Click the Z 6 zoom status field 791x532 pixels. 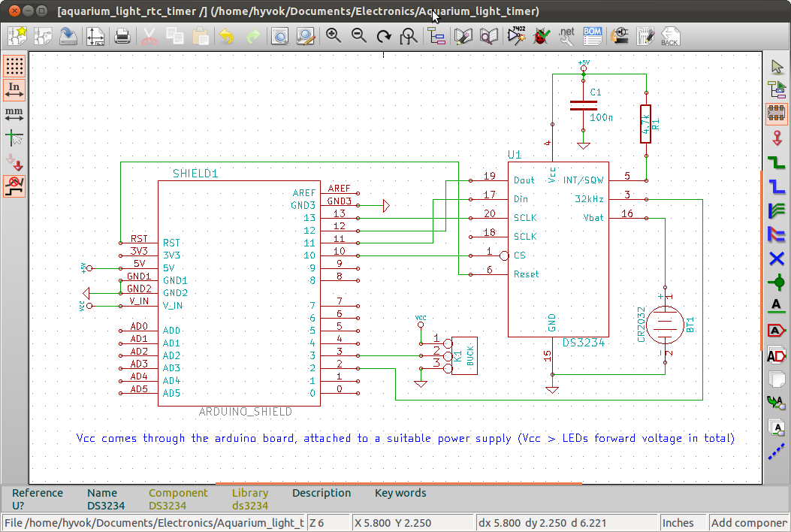point(329,523)
